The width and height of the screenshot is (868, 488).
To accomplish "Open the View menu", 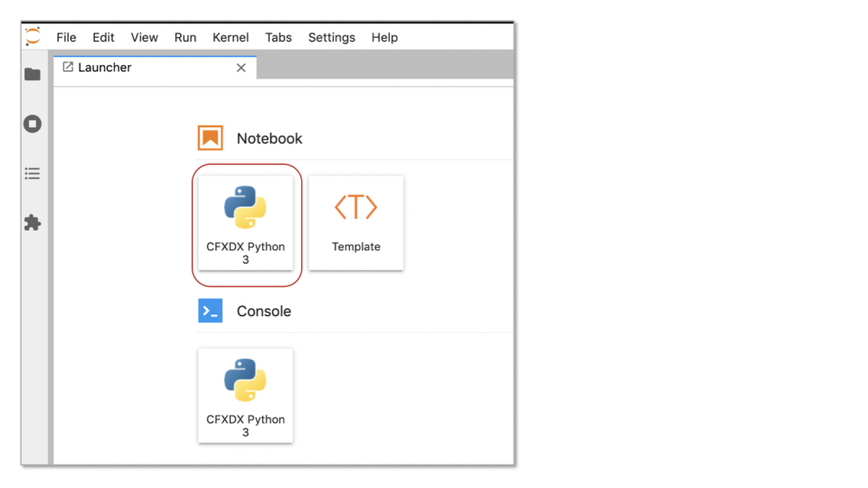I will [x=144, y=37].
